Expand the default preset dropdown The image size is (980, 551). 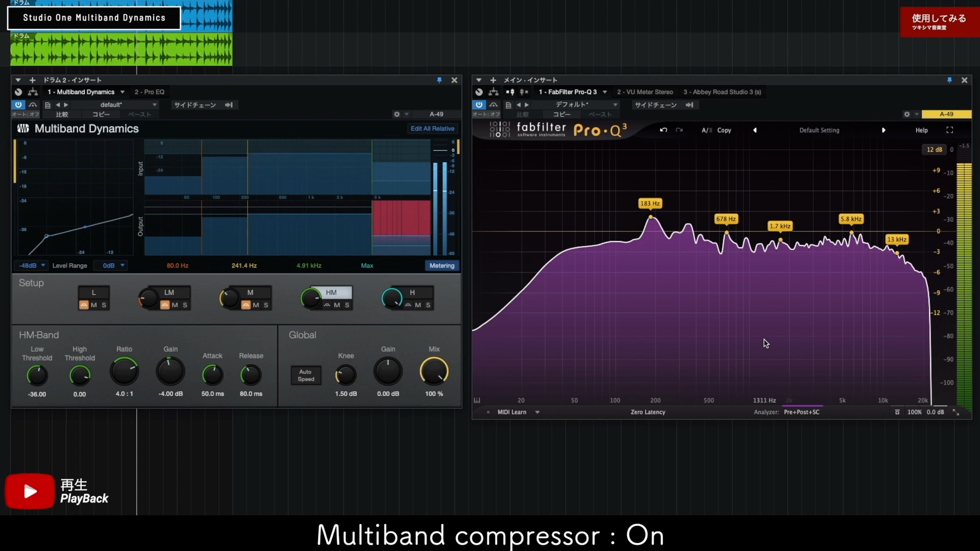[155, 105]
